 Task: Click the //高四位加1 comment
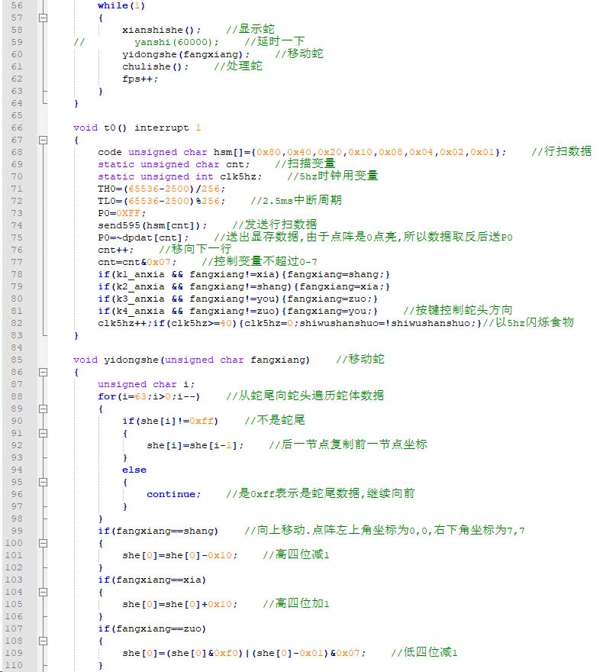(296, 603)
